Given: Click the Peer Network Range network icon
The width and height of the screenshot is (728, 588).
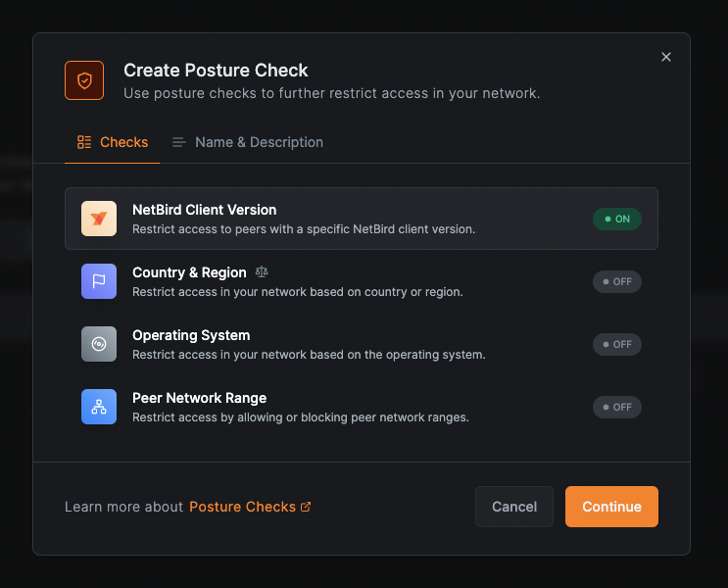Looking at the screenshot, I should point(99,407).
